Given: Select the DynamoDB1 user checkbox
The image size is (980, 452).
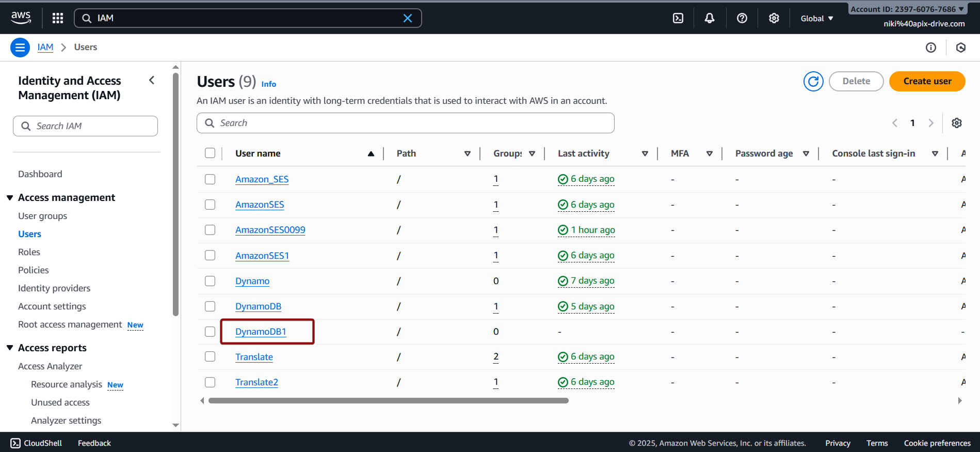Looking at the screenshot, I should [210, 332].
